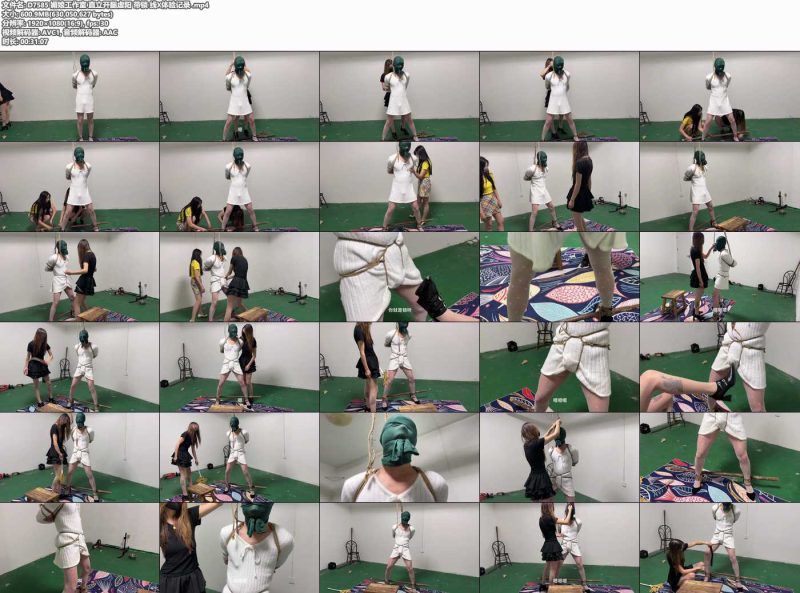The width and height of the screenshot is (800, 593).
Task: Select second-row thumbnail showing wooden stool on floor
Action: (x=719, y=187)
